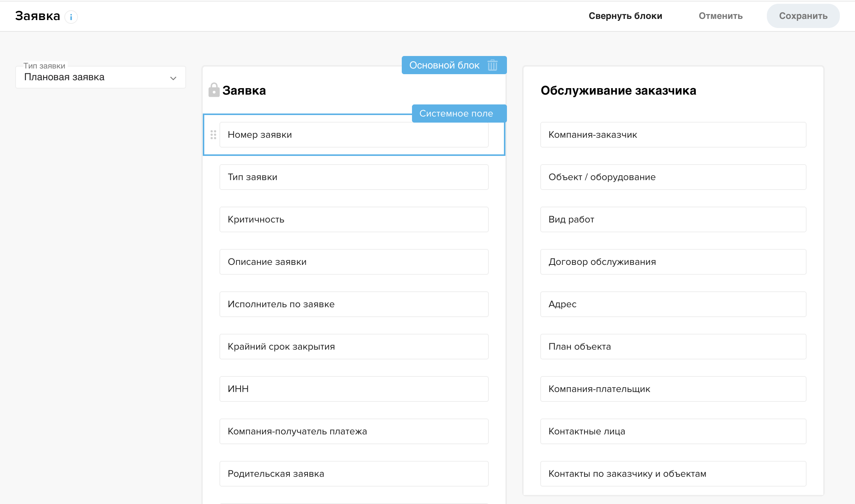
Task: Select the Исполнитель по заявке field
Action: tap(354, 304)
